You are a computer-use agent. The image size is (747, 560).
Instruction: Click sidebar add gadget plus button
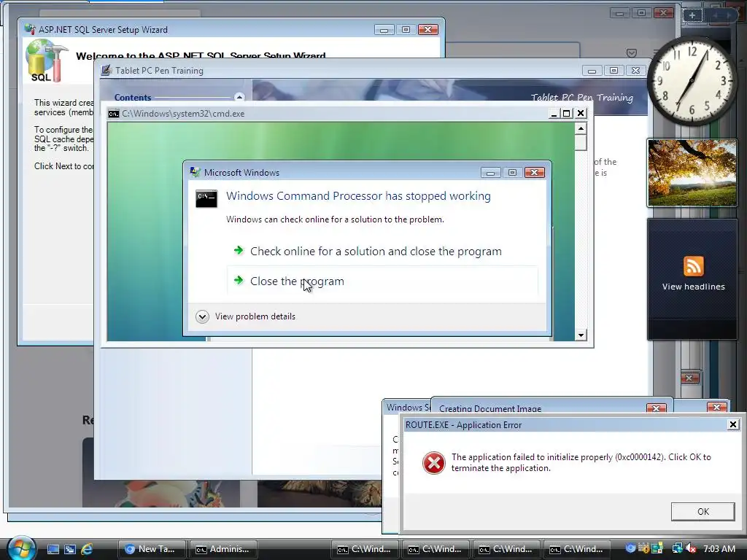coord(692,15)
